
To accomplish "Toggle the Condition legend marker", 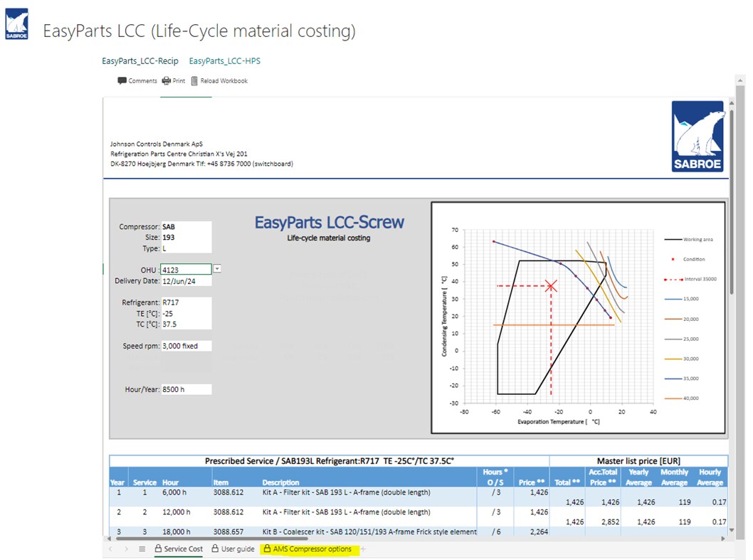I will 695,260.
